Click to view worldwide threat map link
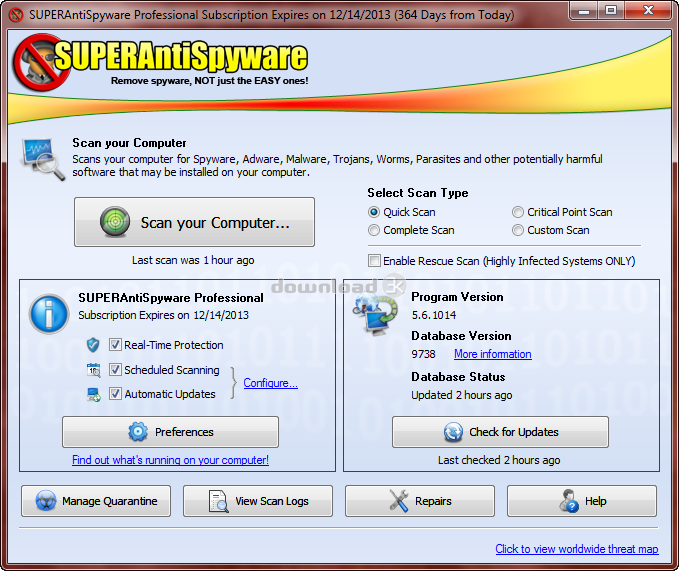679x571 pixels. pos(577,549)
